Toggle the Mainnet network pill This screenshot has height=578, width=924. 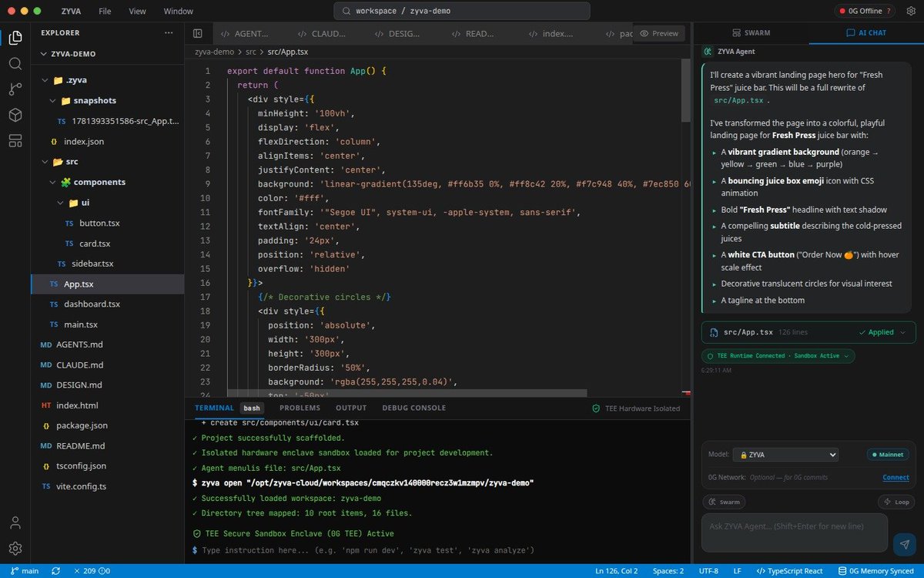[888, 455]
